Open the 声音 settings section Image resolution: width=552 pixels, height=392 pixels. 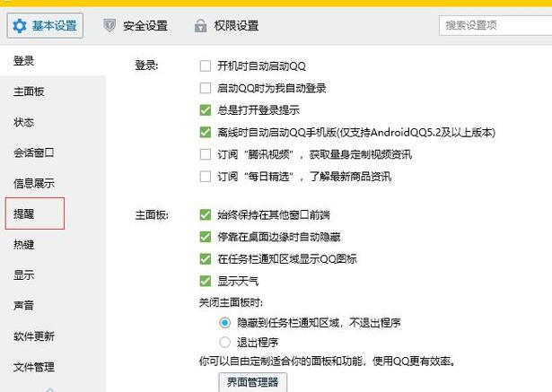tap(53, 305)
